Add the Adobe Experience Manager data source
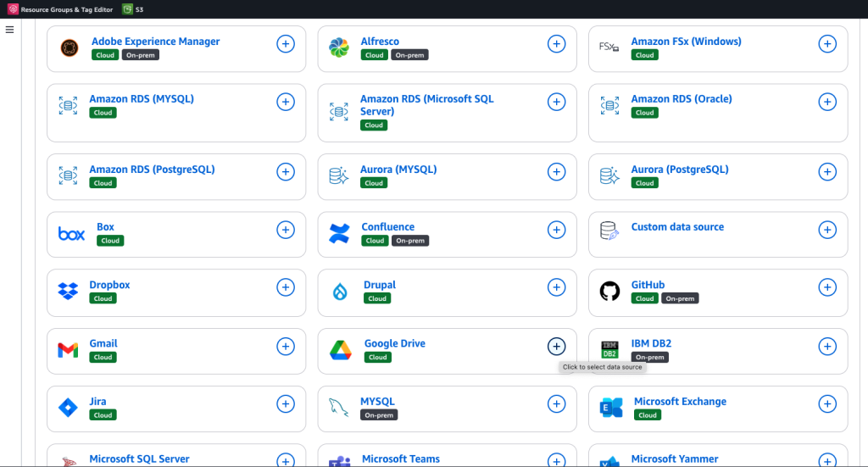The width and height of the screenshot is (868, 467). [286, 44]
